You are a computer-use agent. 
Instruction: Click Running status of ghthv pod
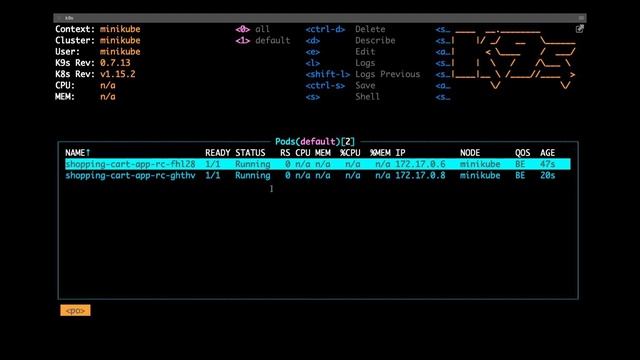point(253,176)
